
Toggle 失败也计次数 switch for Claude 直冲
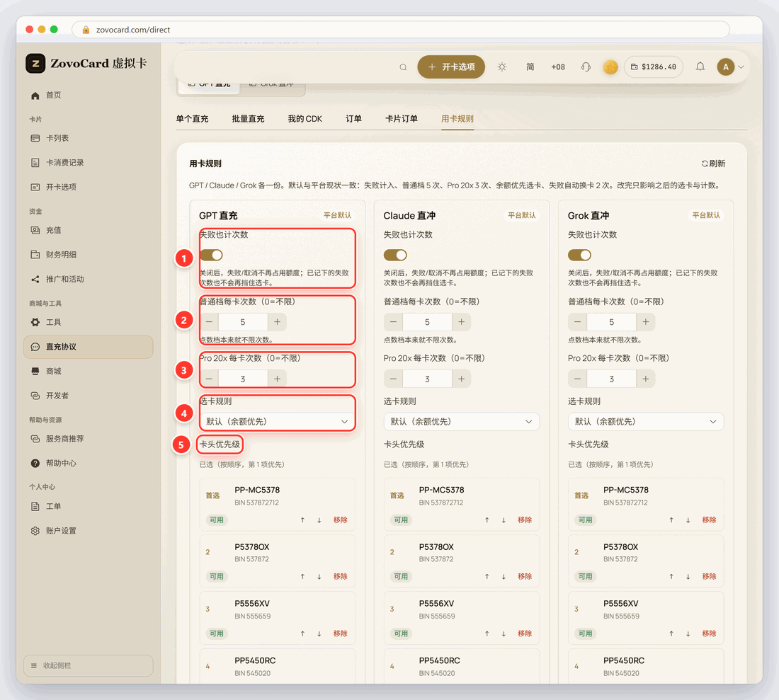click(395, 256)
